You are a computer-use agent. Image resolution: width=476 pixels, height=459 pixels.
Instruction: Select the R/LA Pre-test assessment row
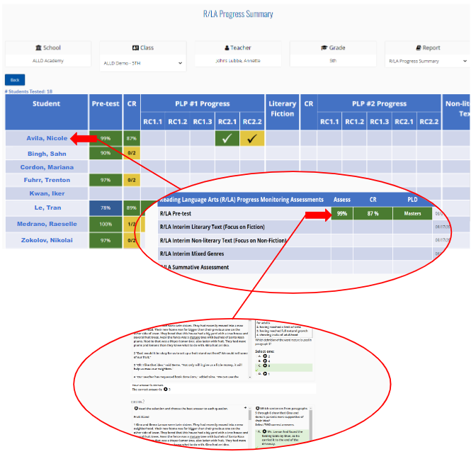point(241,213)
